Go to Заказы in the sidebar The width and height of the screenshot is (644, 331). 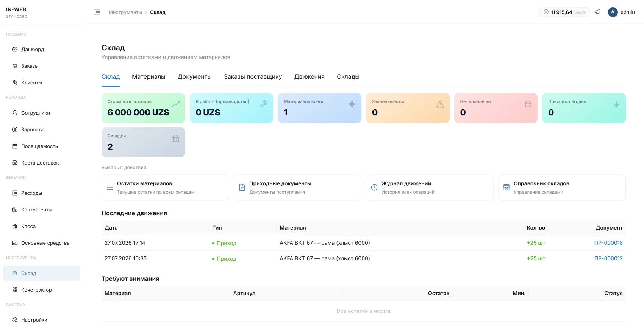pyautogui.click(x=42, y=66)
